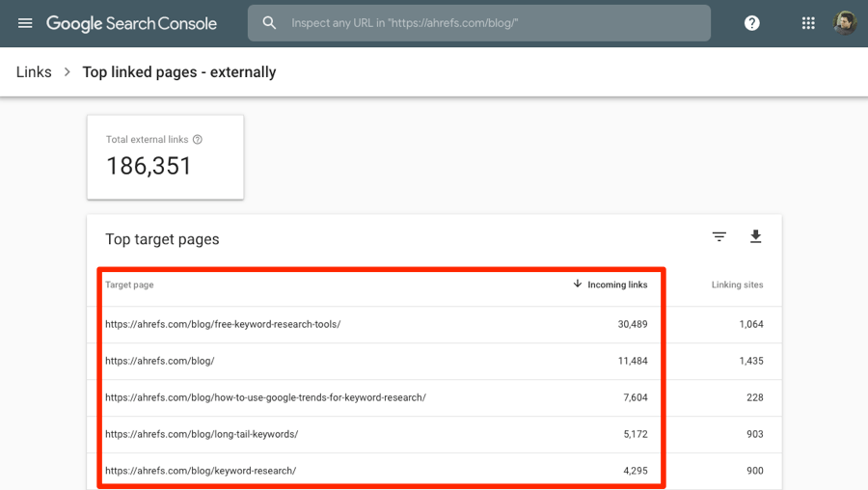Sort by Incoming links column
The width and height of the screenshot is (868, 490).
pyautogui.click(x=610, y=285)
